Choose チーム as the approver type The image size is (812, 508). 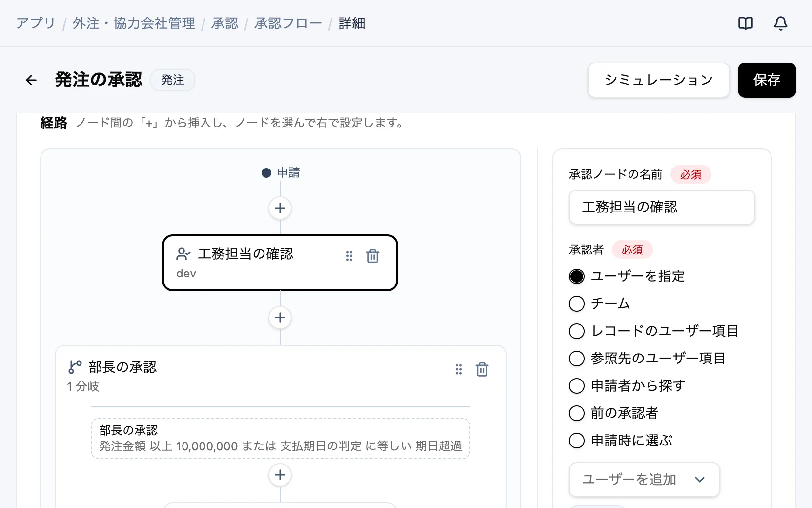[577, 304]
